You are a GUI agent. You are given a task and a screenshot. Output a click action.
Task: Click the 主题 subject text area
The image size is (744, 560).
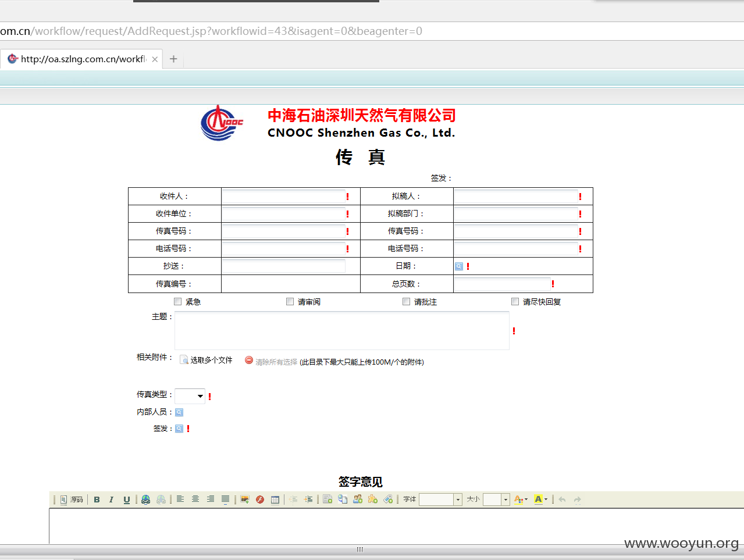pyautogui.click(x=342, y=330)
